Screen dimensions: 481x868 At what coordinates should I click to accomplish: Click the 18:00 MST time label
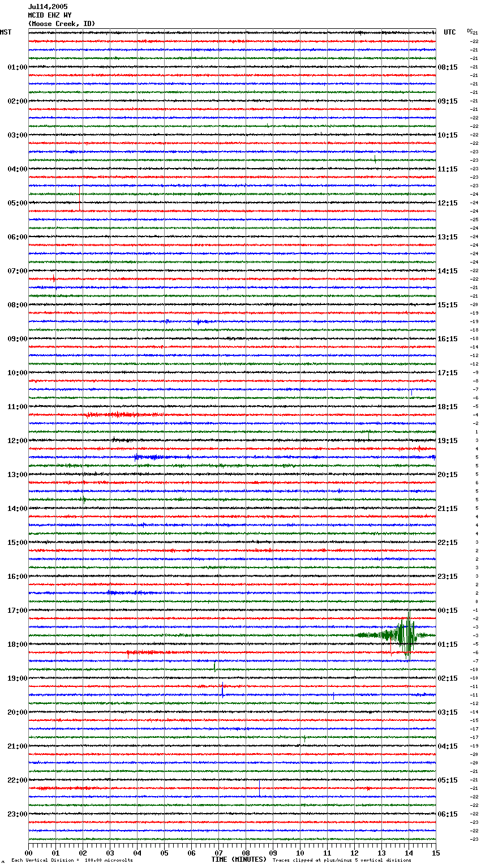[18, 644]
